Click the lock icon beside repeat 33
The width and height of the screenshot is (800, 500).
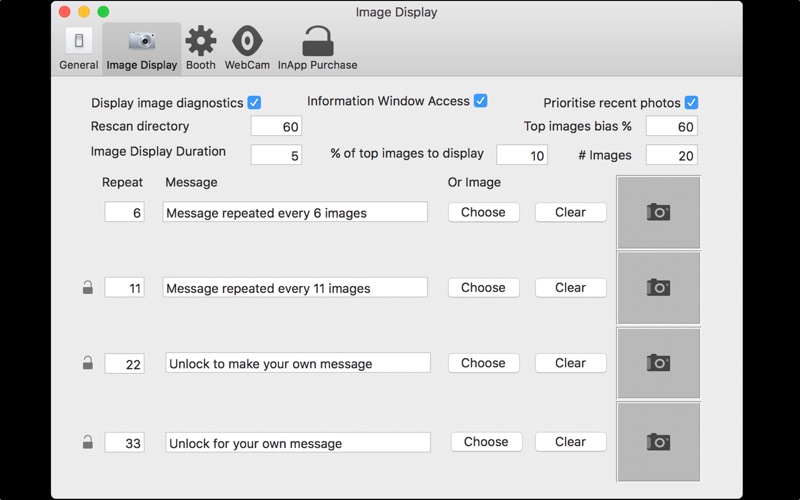(x=88, y=441)
